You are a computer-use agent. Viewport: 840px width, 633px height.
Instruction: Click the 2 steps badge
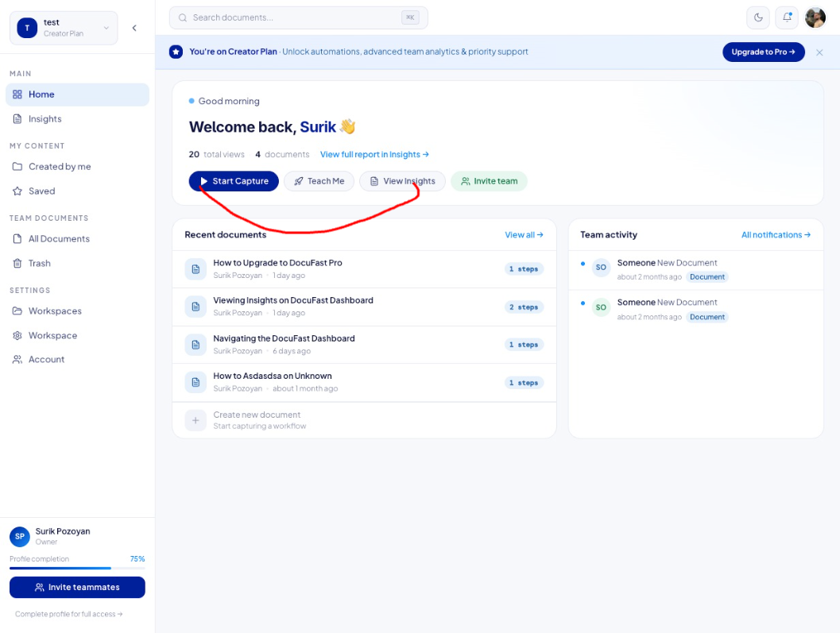click(x=524, y=307)
